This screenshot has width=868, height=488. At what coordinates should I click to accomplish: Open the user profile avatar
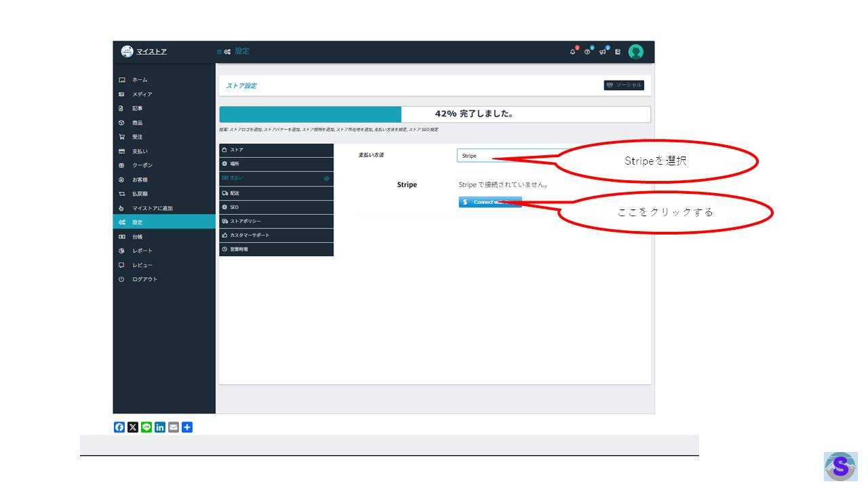635,52
